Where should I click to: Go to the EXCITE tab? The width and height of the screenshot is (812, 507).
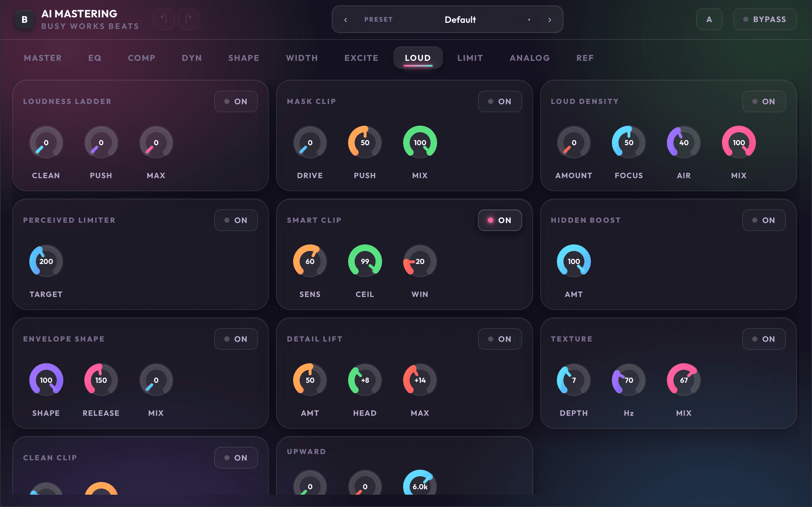361,58
